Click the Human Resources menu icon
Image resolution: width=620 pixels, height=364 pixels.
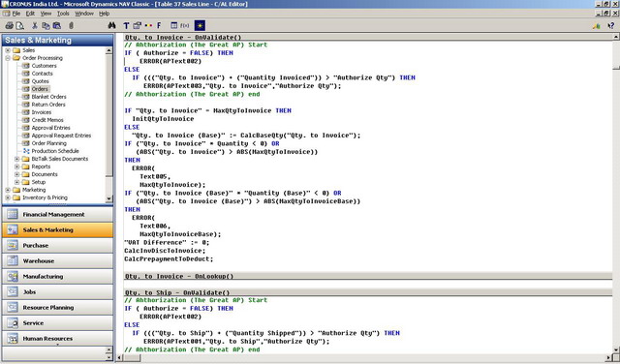tap(13, 339)
